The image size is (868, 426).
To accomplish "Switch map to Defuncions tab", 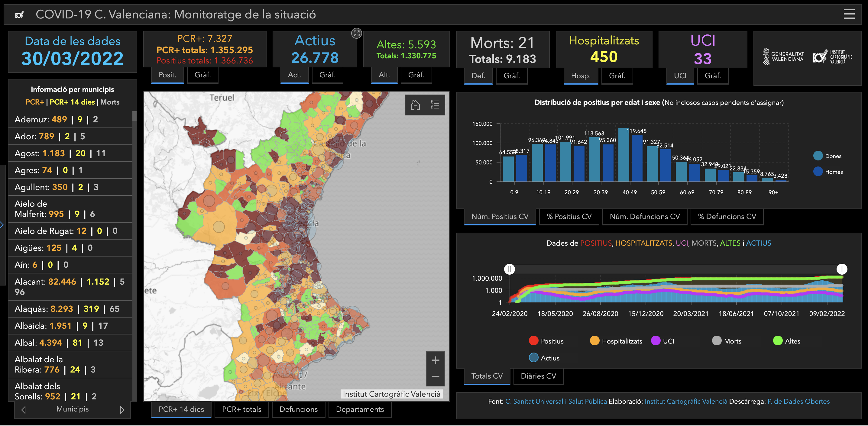I will (298, 409).
